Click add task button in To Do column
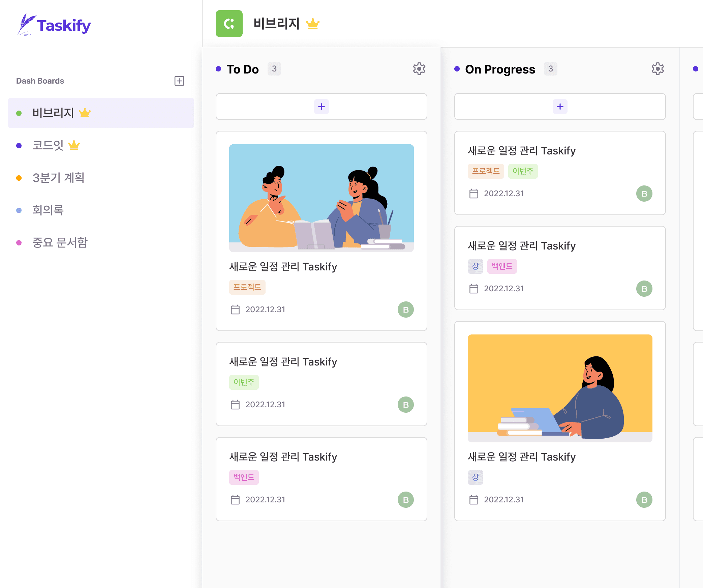This screenshot has width=703, height=588. 321,106
